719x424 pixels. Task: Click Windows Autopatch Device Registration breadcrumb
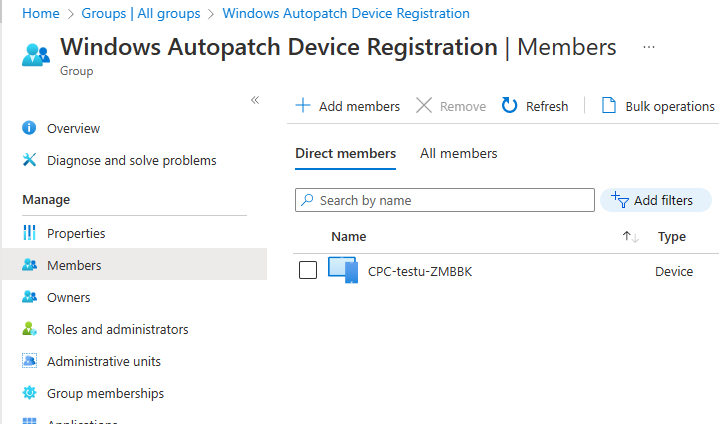point(346,13)
